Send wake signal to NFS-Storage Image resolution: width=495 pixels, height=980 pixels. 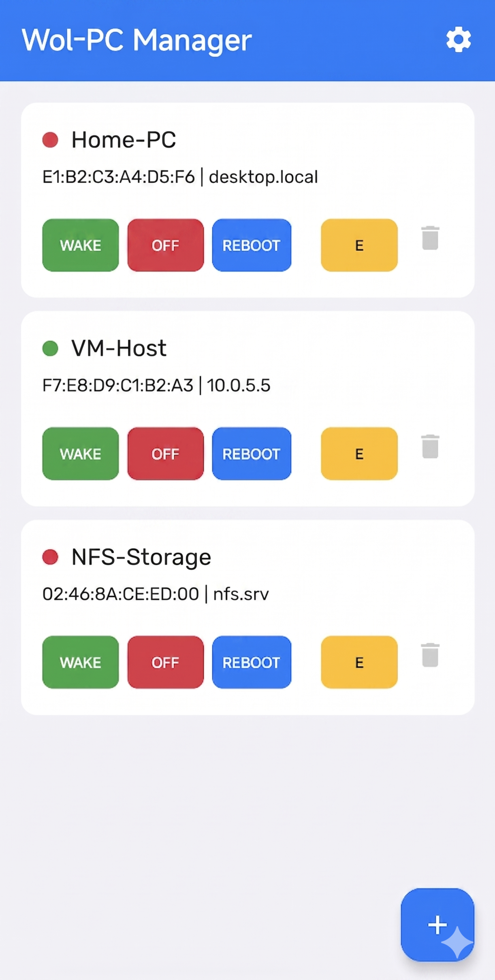coord(81,663)
